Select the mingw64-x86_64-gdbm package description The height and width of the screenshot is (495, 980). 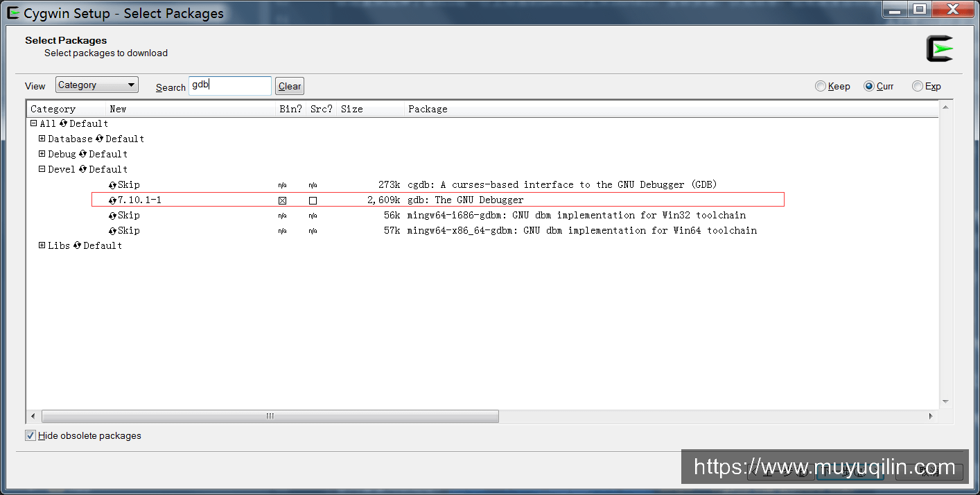[x=582, y=231]
